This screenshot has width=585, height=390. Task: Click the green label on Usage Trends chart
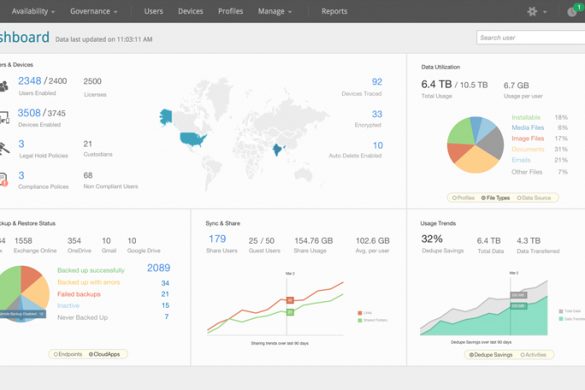tap(519, 306)
